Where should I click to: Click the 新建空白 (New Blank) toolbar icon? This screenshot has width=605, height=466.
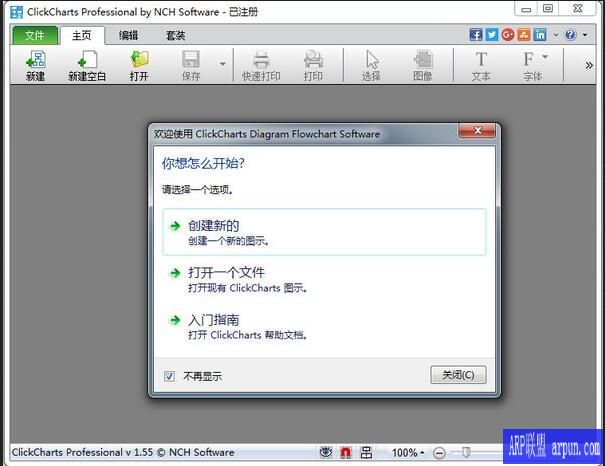point(87,66)
